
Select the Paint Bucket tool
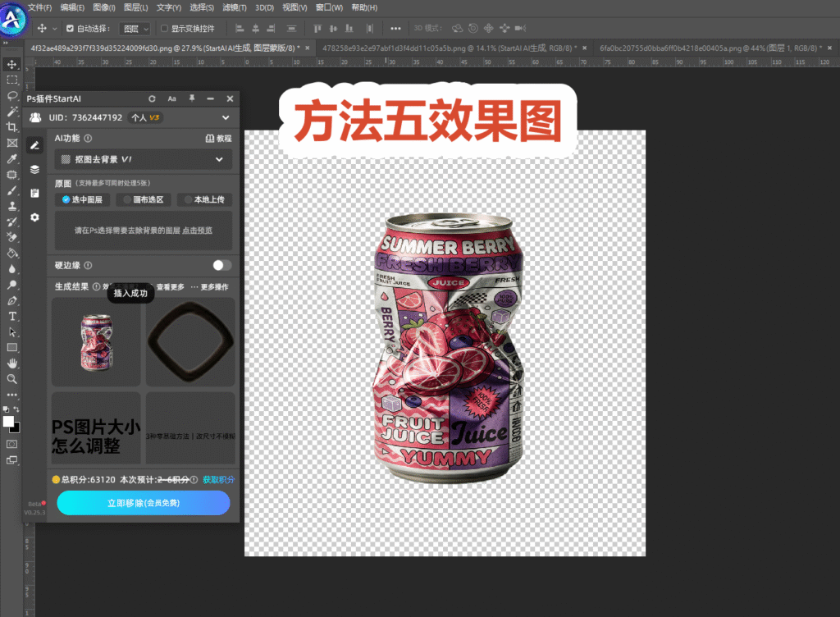click(11, 254)
